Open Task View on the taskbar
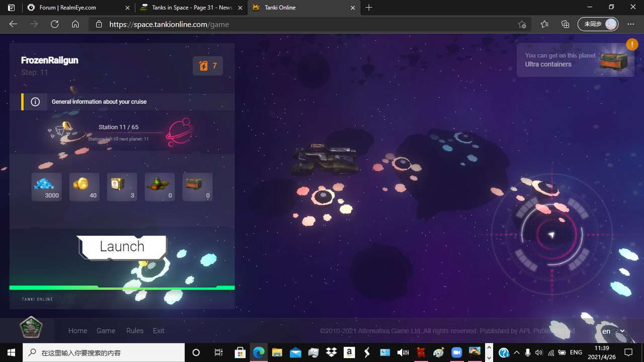This screenshot has width=644, height=362. click(x=218, y=352)
